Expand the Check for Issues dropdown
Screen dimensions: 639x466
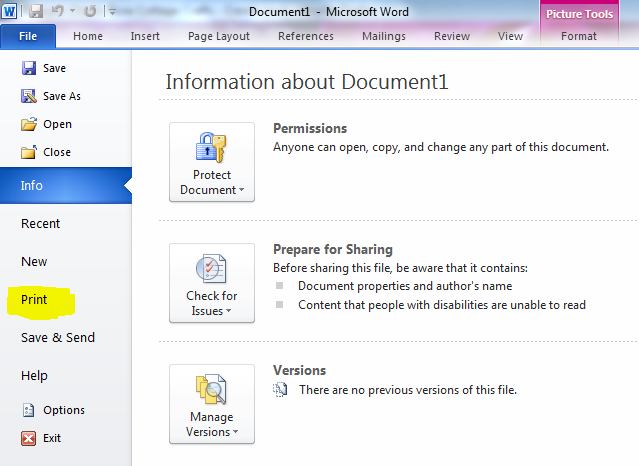click(212, 283)
